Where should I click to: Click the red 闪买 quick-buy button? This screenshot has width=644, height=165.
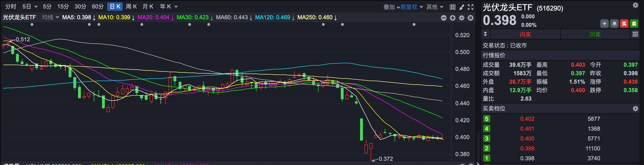525,34
